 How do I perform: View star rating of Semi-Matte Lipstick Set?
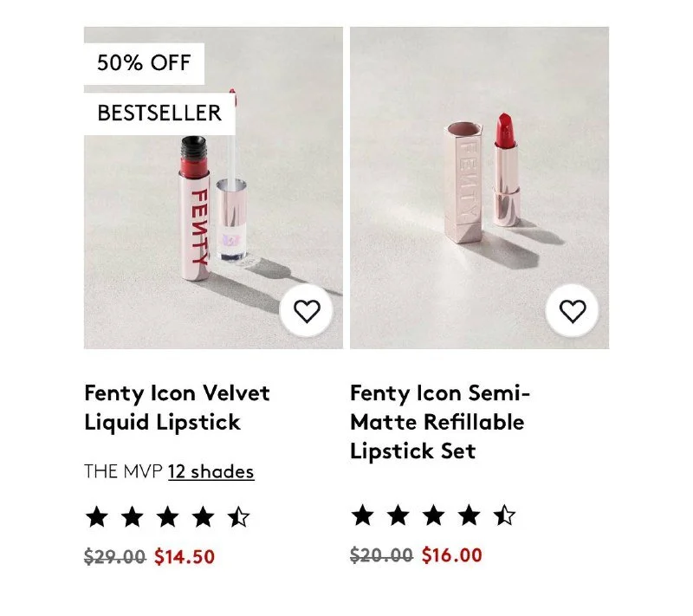click(434, 515)
